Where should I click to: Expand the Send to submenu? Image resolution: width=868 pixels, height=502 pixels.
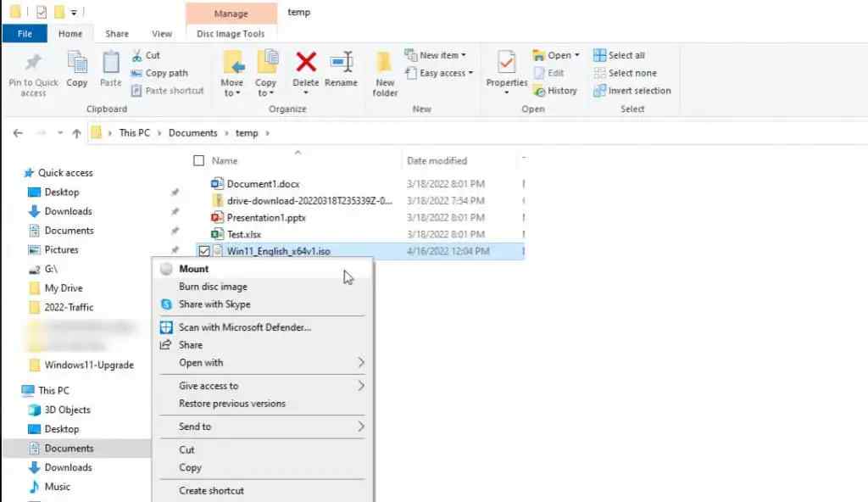(262, 427)
